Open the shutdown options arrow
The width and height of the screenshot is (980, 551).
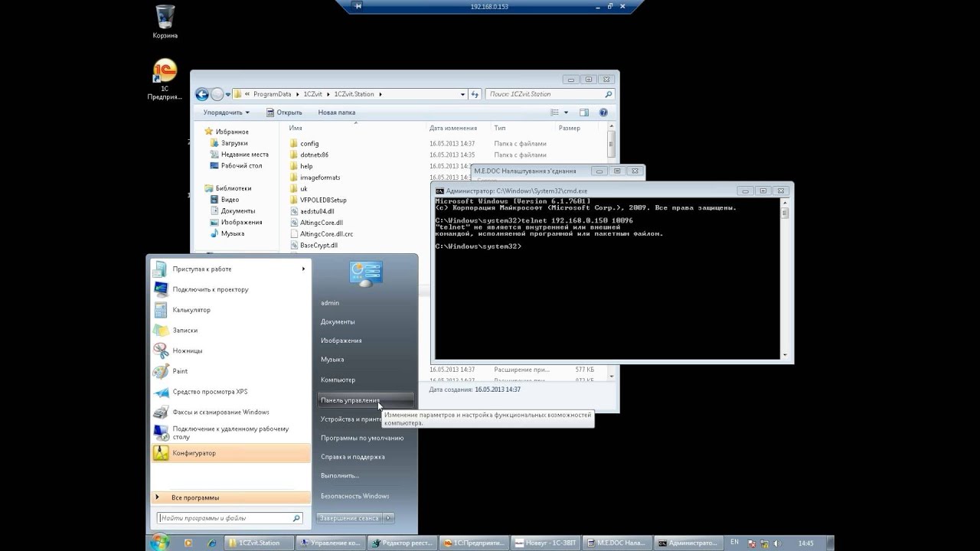388,518
